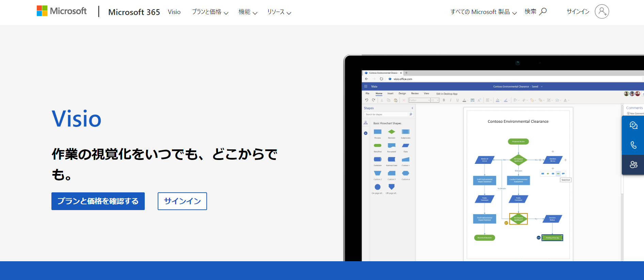Click プランと価格を確認する button
Screen dimensions: 644x280
pos(98,201)
